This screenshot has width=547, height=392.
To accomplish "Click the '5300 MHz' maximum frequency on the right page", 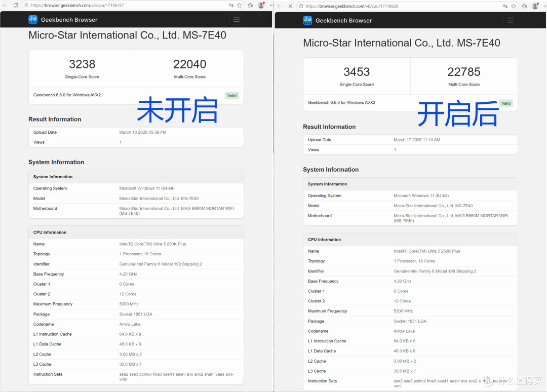I will [403, 311].
